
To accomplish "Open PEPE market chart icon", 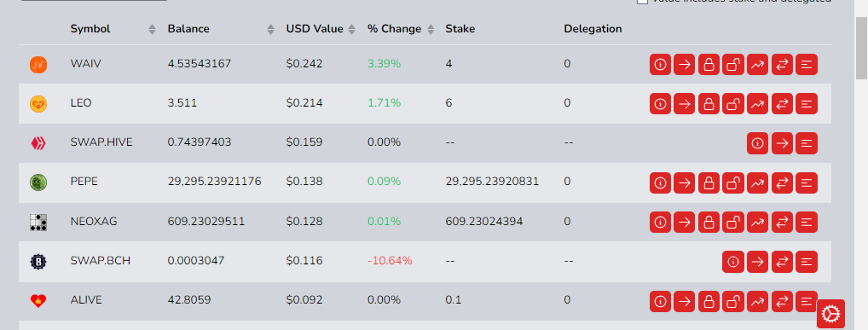I will pyautogui.click(x=757, y=182).
